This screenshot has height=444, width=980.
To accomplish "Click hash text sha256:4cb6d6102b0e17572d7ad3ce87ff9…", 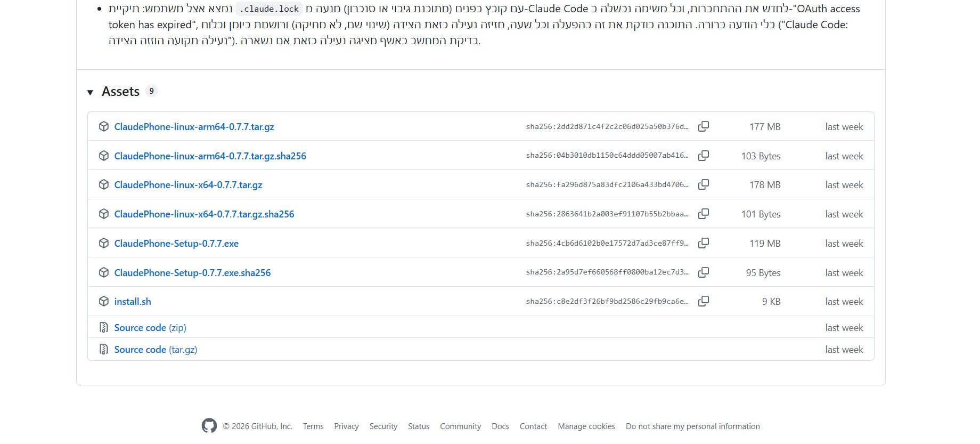I will (x=607, y=243).
